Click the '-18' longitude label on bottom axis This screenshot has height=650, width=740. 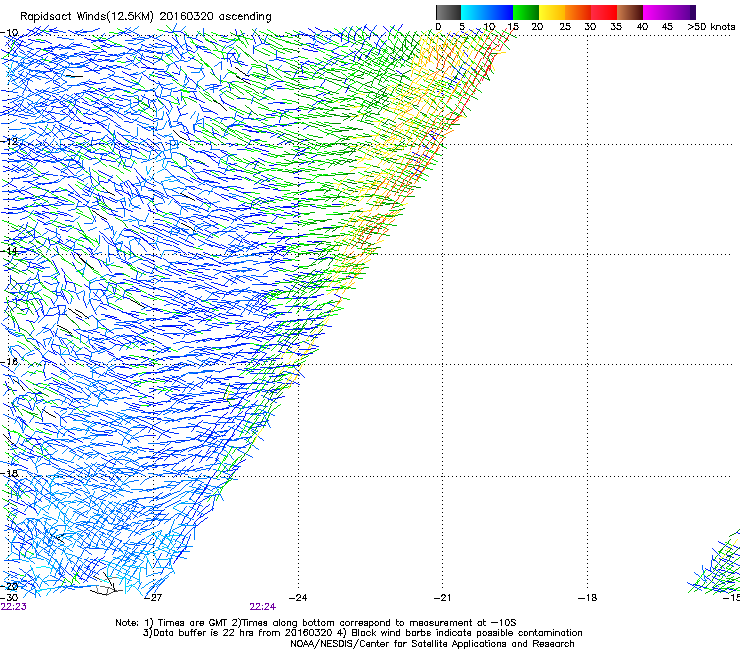588,598
